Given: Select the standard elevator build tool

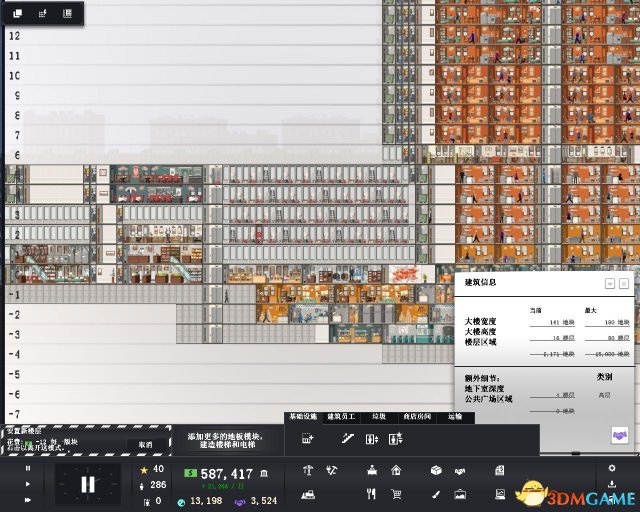Looking at the screenshot, I should [371, 439].
